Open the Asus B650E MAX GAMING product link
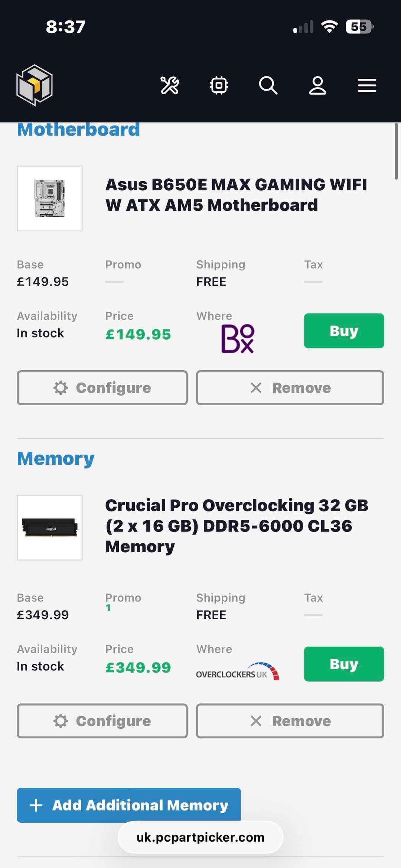Viewport: 401px width, 868px height. [x=236, y=195]
